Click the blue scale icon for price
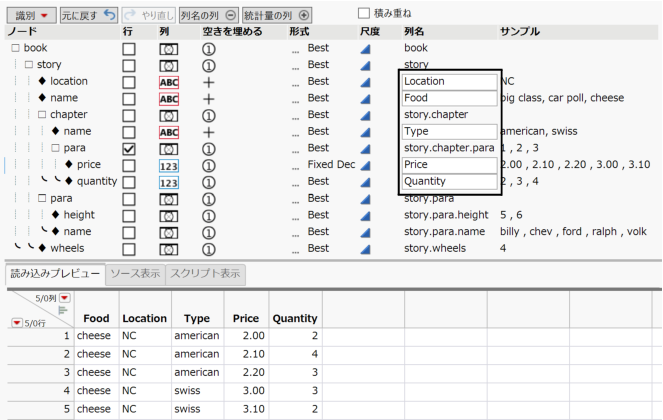Viewport: 663px width, 420px height. tap(365, 165)
